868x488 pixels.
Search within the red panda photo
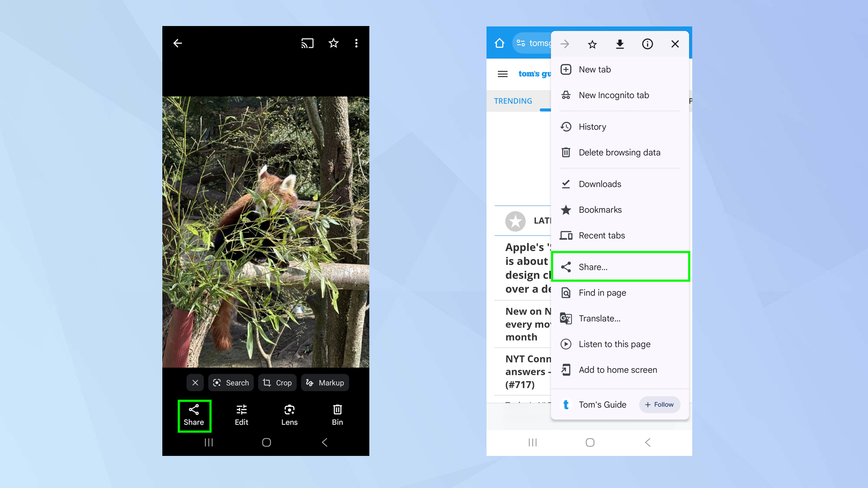(231, 383)
